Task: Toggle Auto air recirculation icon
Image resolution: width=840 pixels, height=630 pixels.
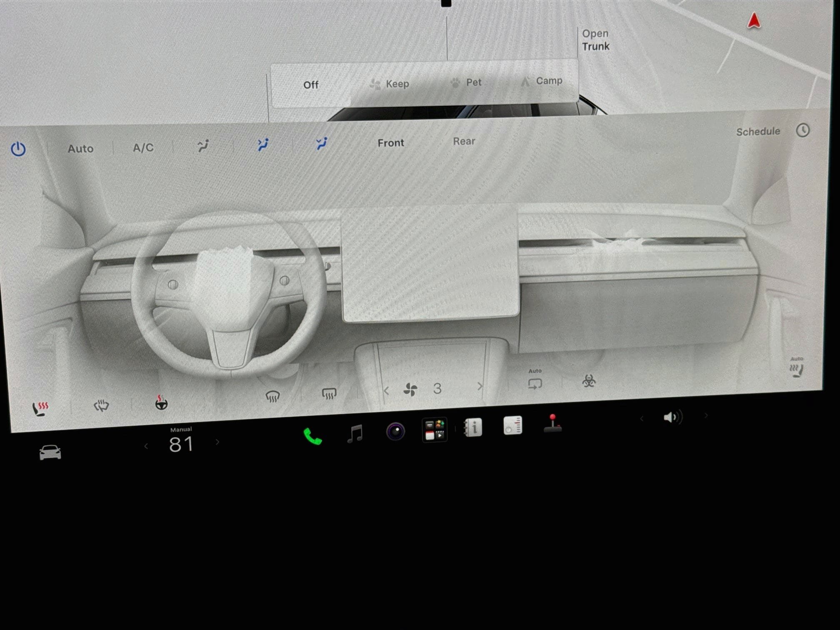Action: 535,380
